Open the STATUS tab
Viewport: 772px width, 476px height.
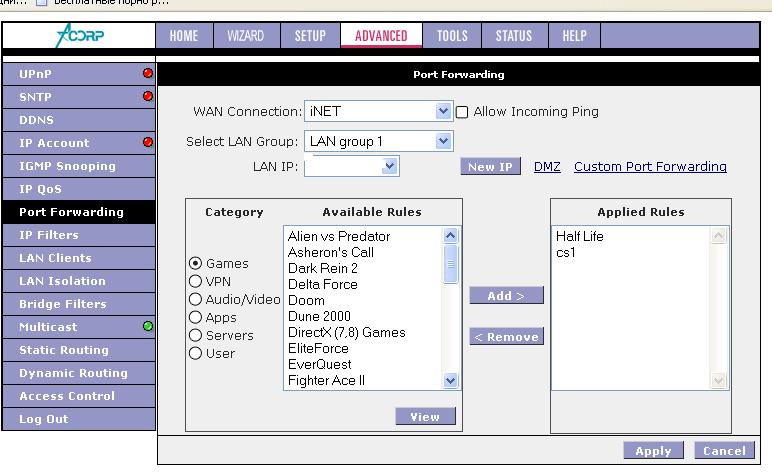(513, 36)
